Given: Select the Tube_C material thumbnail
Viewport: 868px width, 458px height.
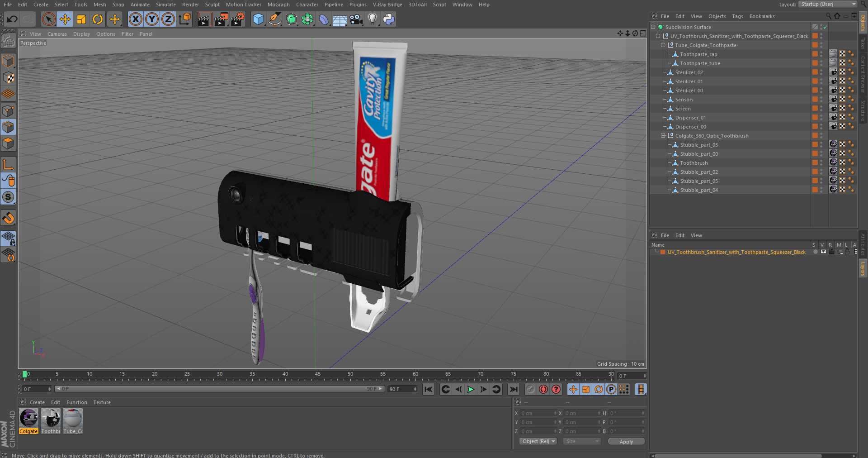Looking at the screenshot, I should pos(73,421).
